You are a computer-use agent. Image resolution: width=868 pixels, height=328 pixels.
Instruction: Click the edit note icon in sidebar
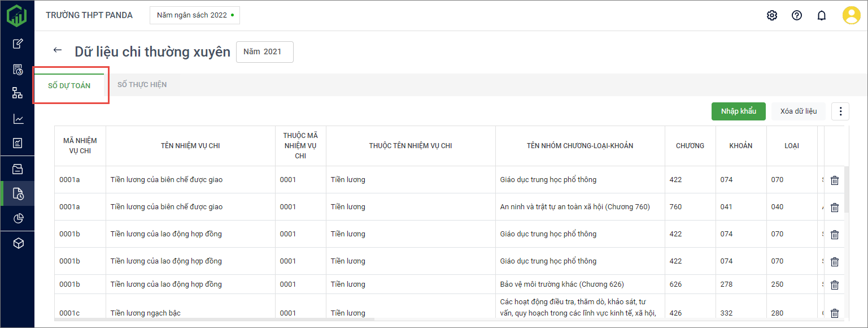coord(18,44)
